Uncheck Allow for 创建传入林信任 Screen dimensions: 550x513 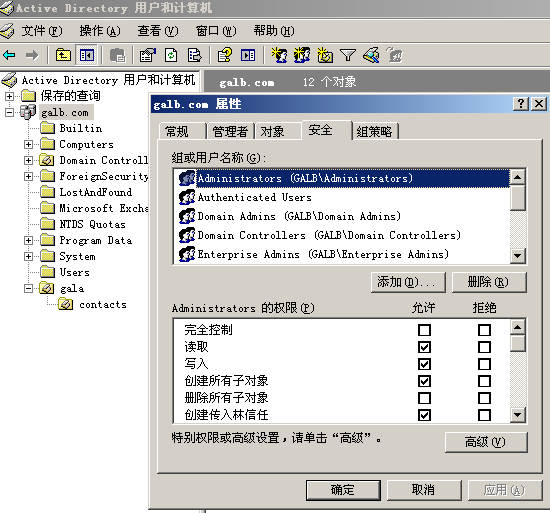[x=424, y=415]
